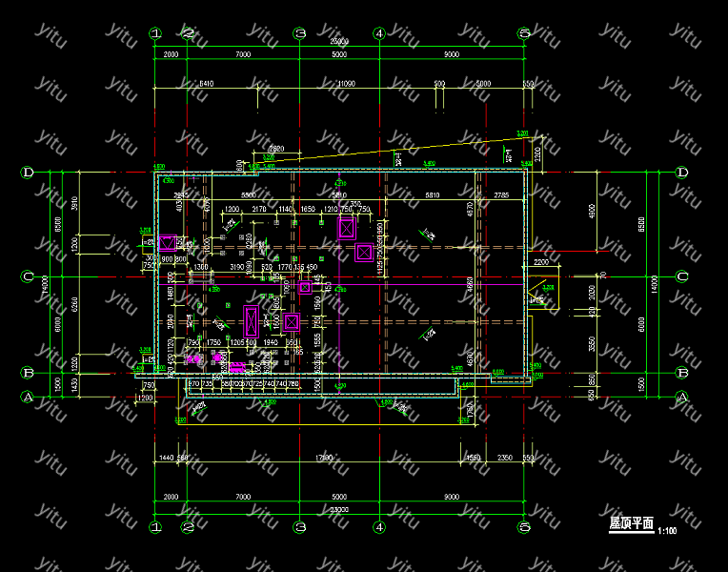Click the 6500 vertical dimension on right

[641, 225]
